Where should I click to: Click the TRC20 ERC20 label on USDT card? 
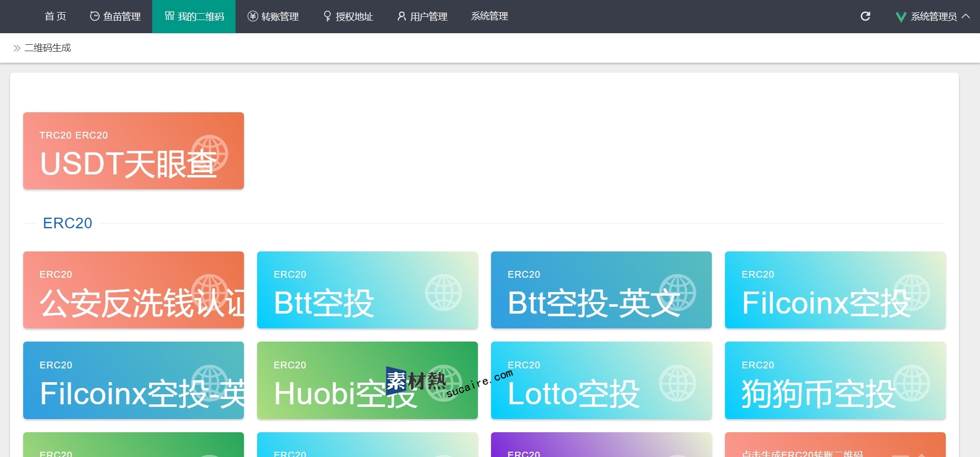pyautogui.click(x=74, y=135)
